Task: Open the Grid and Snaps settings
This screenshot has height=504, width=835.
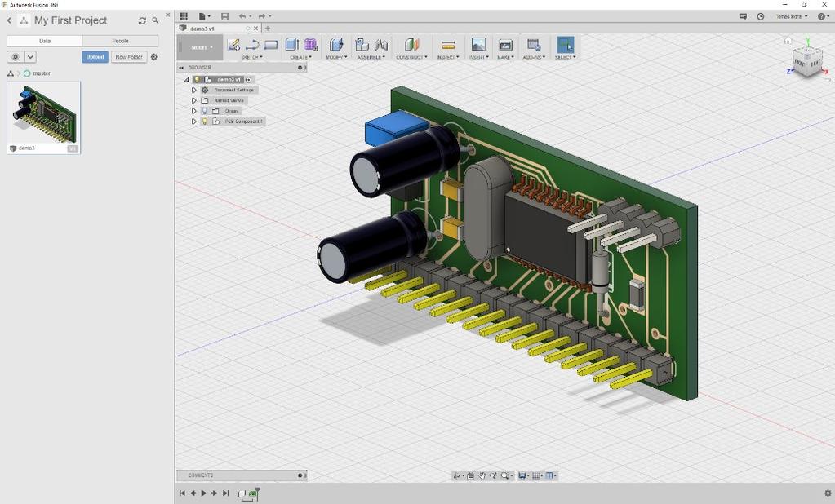Action: click(537, 475)
